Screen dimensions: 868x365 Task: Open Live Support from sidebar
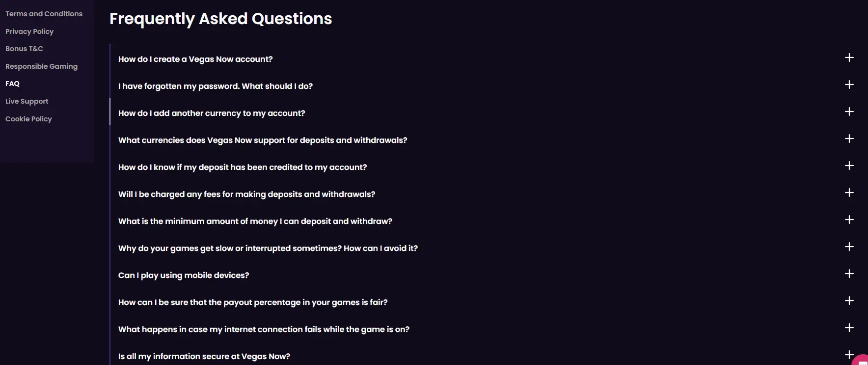(27, 101)
